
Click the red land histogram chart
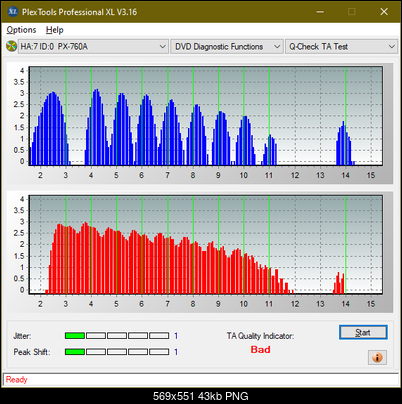pyautogui.click(x=206, y=245)
